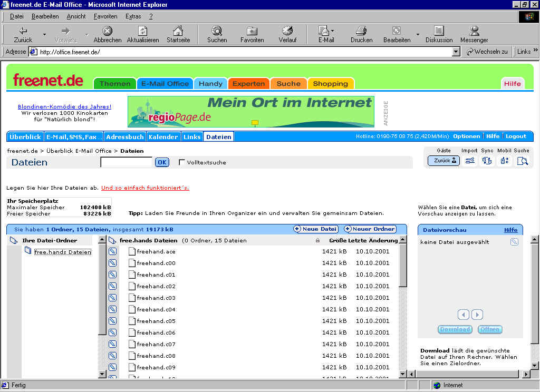This screenshot has height=392, width=540.
Task: Click the Öffnen button in preview
Action: point(490,329)
